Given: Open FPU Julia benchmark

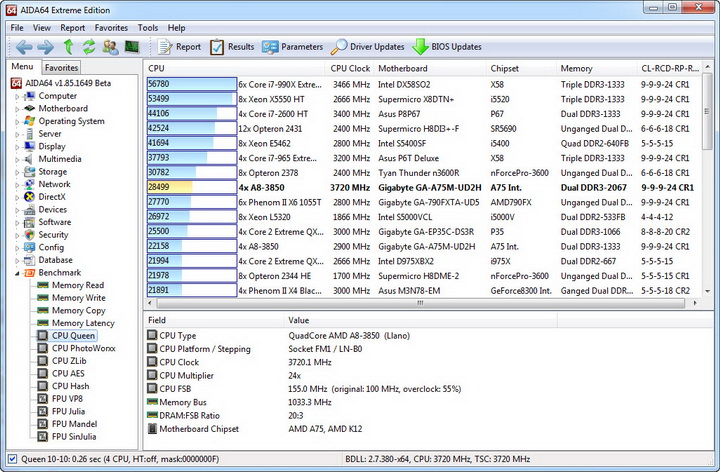Looking at the screenshot, I should coord(68,411).
